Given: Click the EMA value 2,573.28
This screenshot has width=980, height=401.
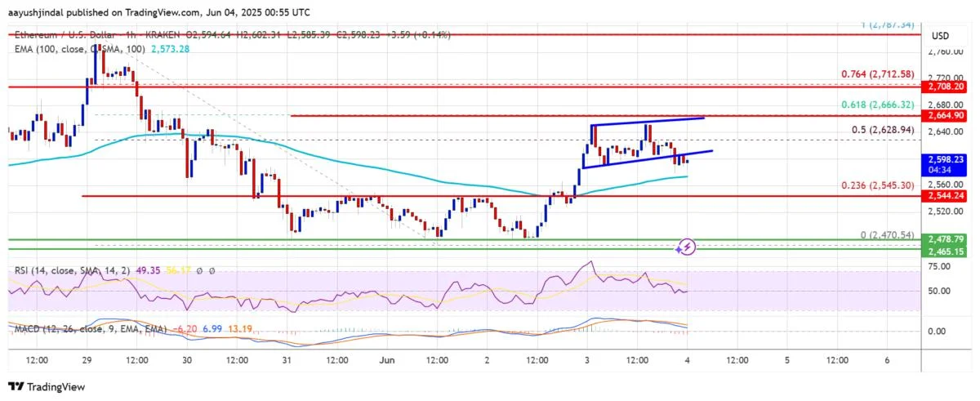Looking at the screenshot, I should (x=171, y=49).
